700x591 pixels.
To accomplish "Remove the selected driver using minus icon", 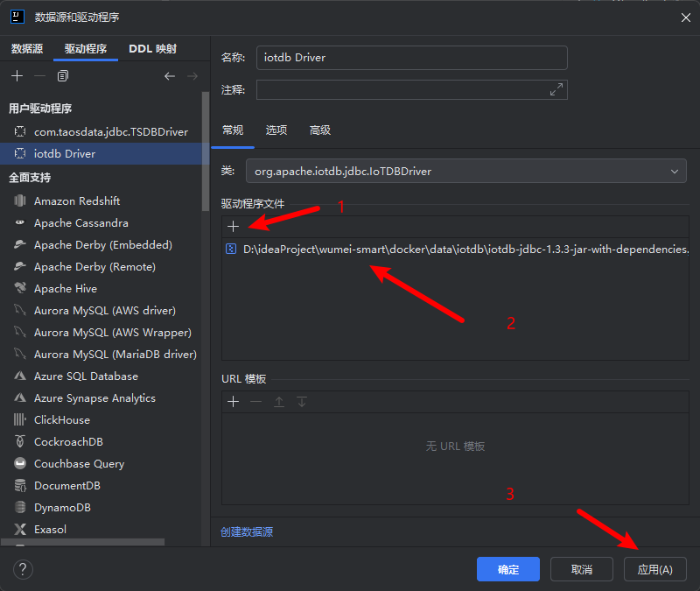I will [x=39, y=76].
